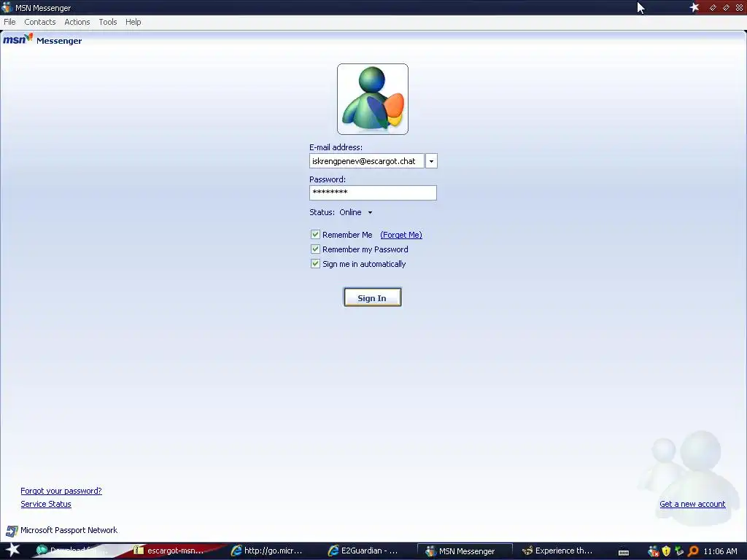
Task: Minimize the MSN Messenger window
Action: click(x=713, y=7)
